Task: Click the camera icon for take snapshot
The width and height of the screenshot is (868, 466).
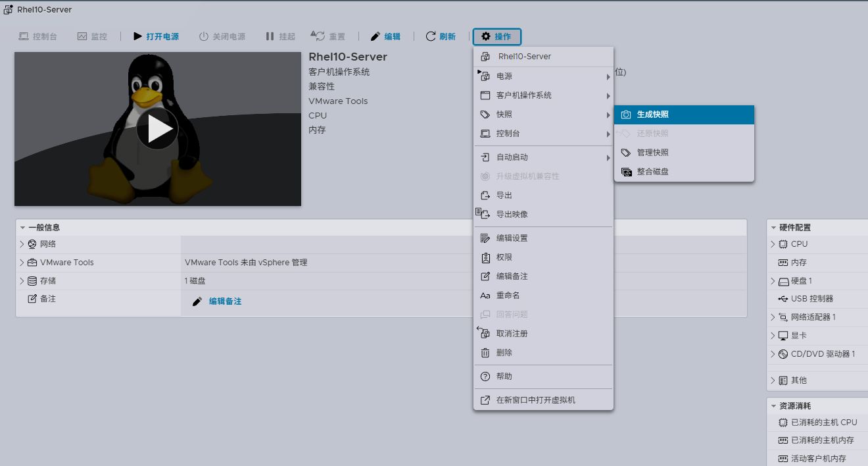Action: pyautogui.click(x=626, y=115)
